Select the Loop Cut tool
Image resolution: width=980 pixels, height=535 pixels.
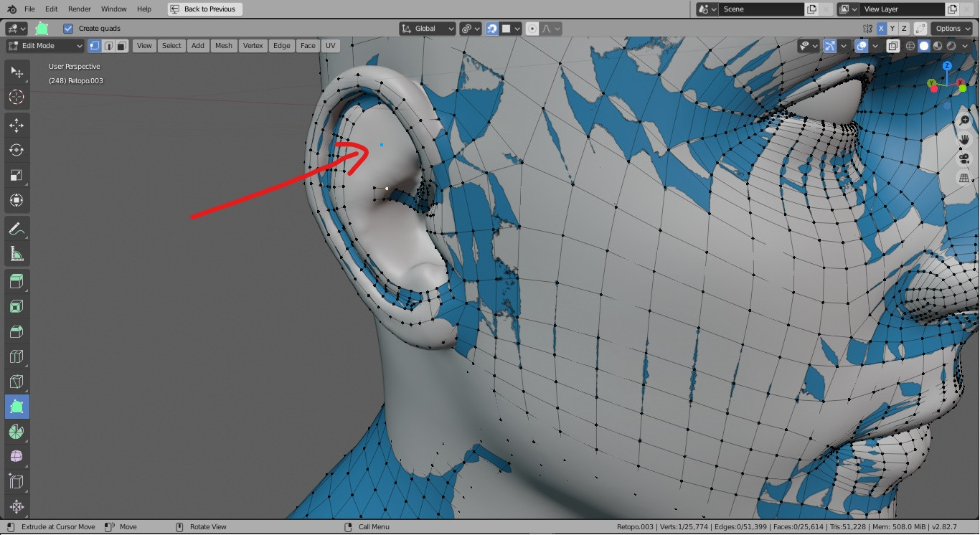[17, 356]
